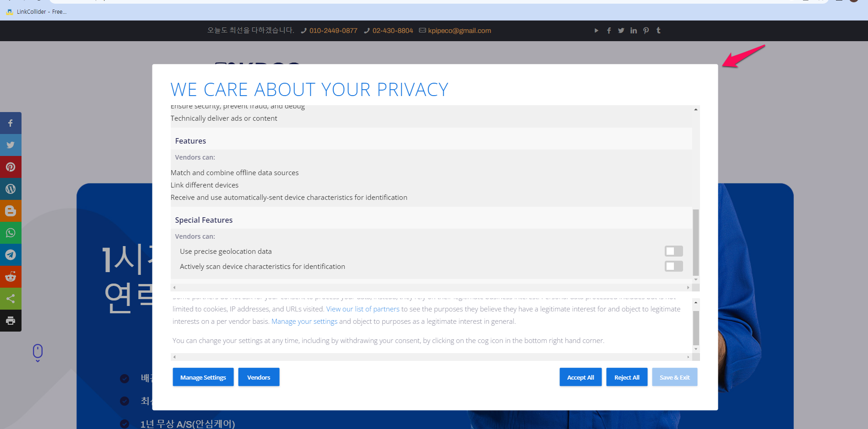Screen dimensions: 868x429
Task: Share to Blogger using the sidebar icon
Action: point(11,211)
